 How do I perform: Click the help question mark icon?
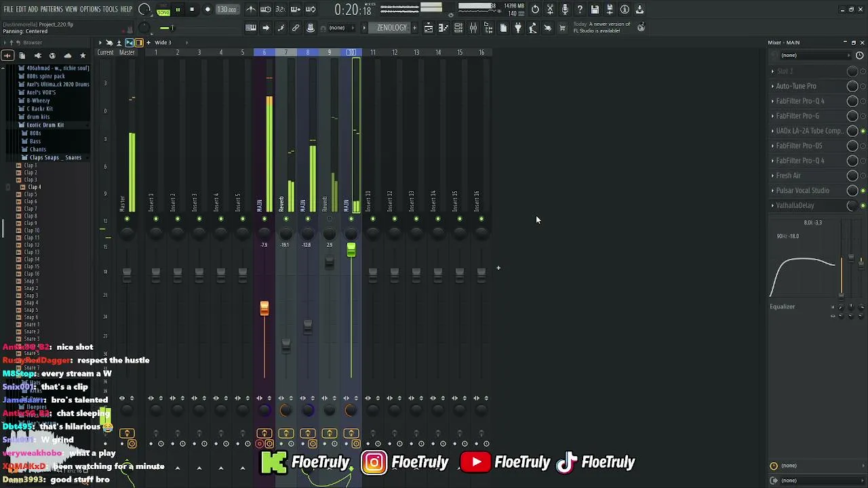pos(580,9)
